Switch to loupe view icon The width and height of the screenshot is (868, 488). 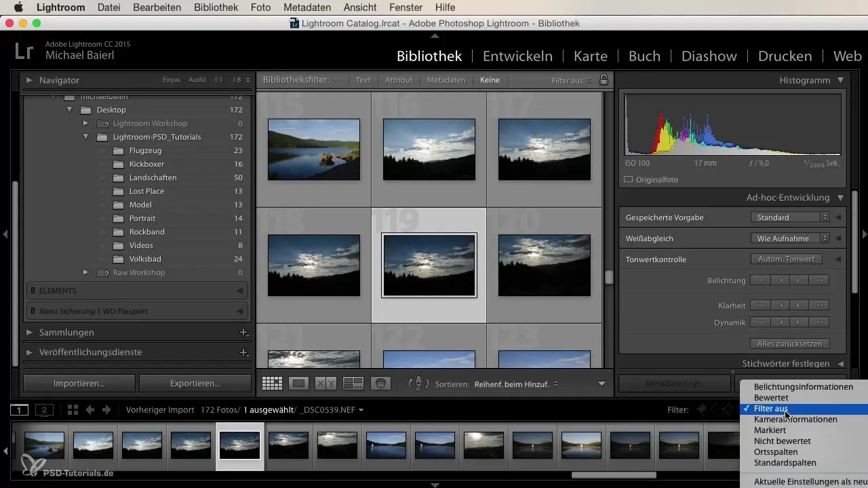point(298,383)
